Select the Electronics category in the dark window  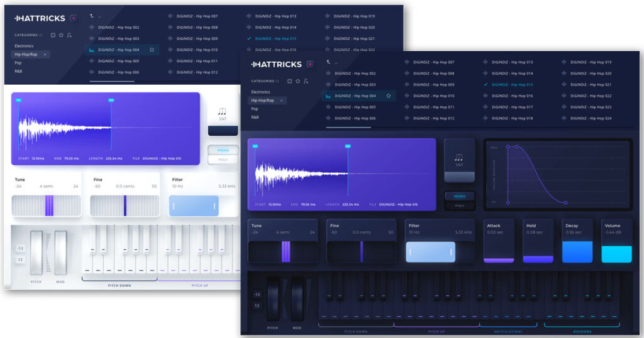coord(261,92)
